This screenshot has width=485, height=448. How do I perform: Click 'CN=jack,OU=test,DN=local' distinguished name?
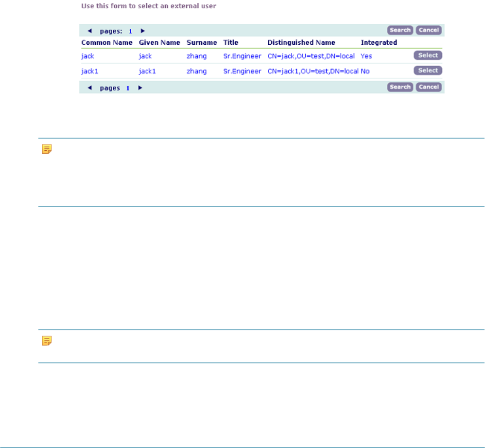(x=311, y=56)
